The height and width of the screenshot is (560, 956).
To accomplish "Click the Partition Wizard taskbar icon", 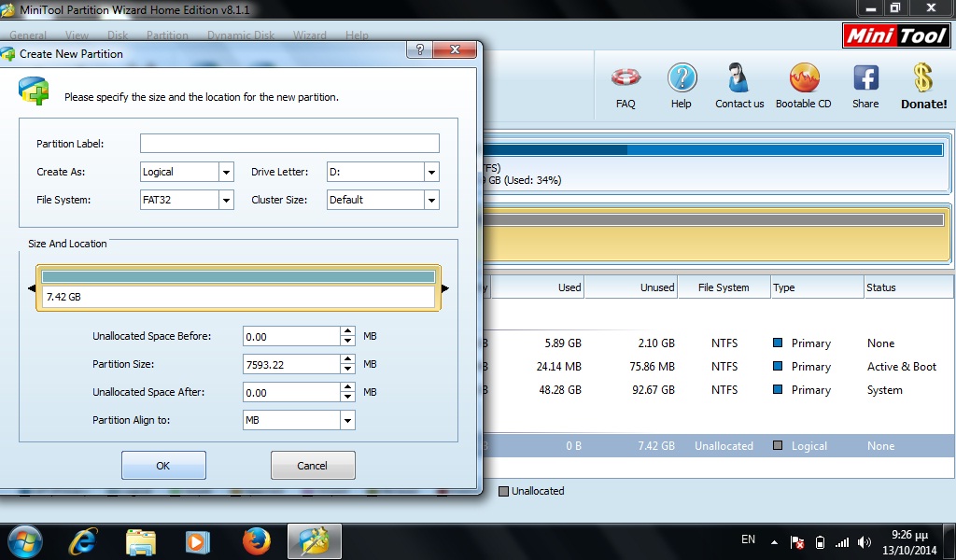I will pos(314,541).
